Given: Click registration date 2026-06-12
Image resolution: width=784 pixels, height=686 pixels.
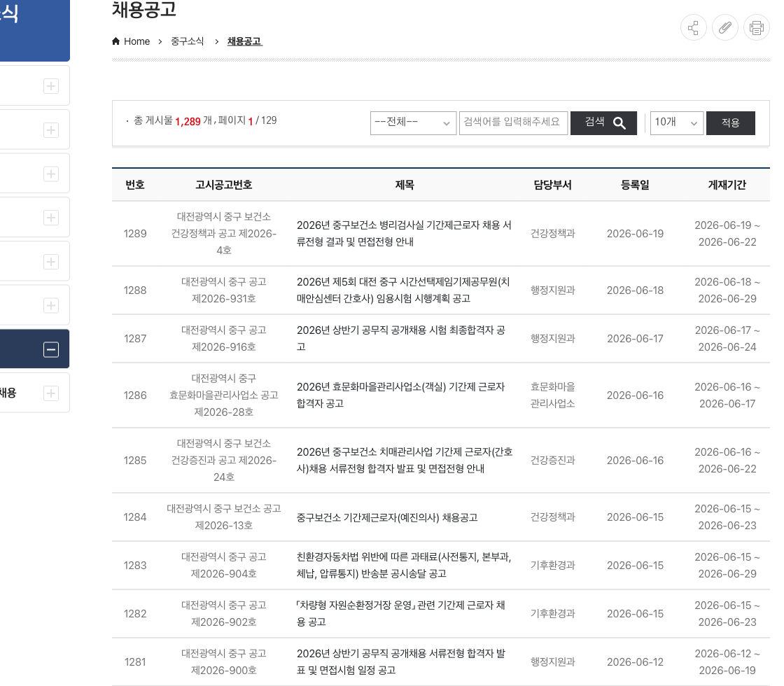Looking at the screenshot, I should coord(635,662).
